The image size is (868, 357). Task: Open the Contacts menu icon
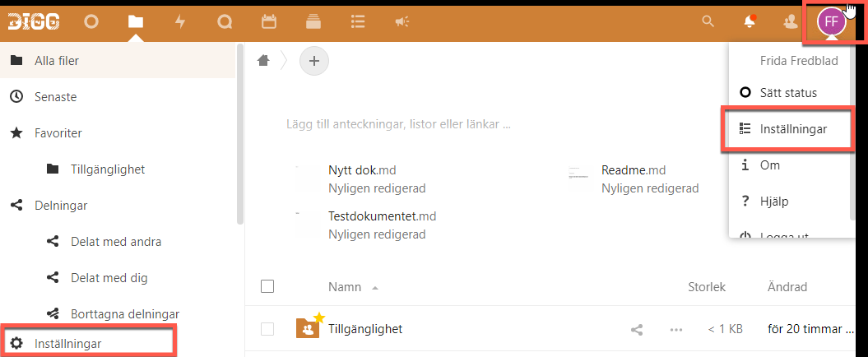791,21
